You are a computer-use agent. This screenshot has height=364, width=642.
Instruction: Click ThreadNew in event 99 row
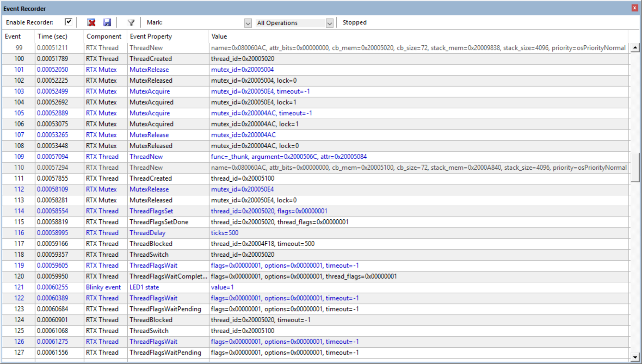click(146, 48)
